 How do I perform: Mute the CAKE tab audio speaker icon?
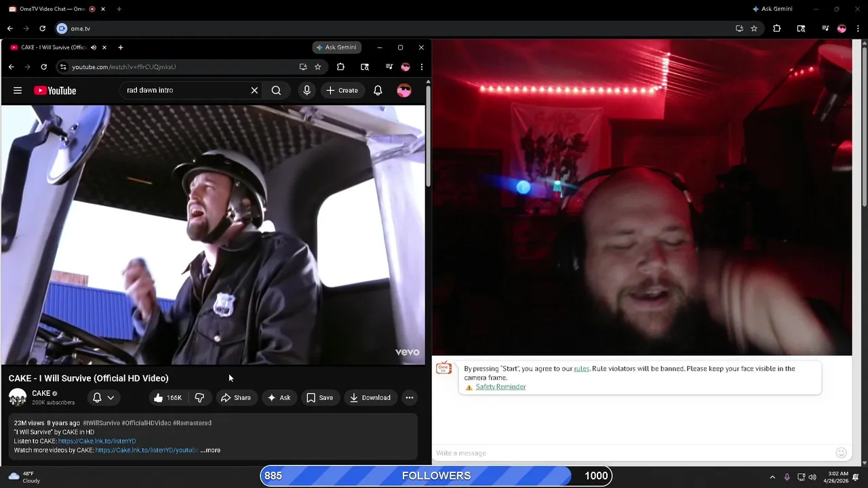[94, 47]
